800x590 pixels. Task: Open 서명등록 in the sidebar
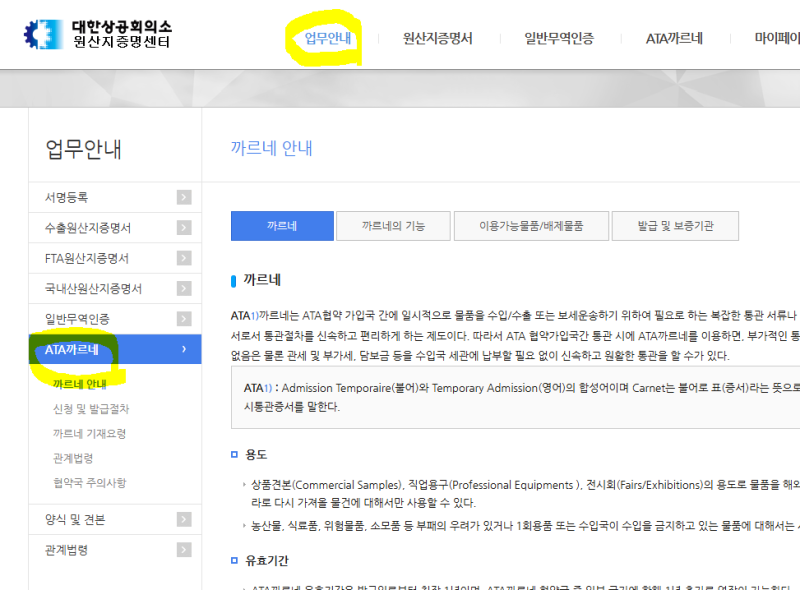click(x=115, y=197)
